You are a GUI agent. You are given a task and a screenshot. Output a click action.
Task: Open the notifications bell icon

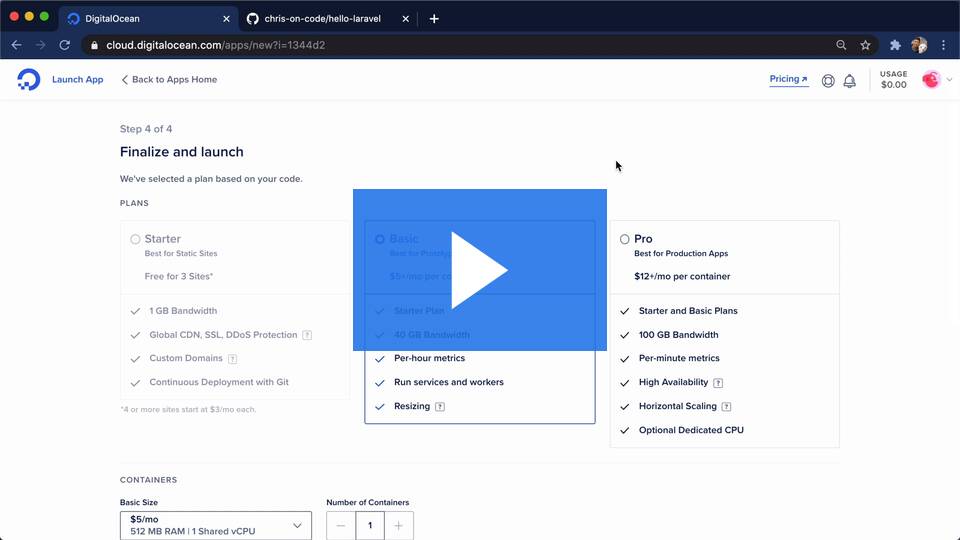[x=849, y=81]
